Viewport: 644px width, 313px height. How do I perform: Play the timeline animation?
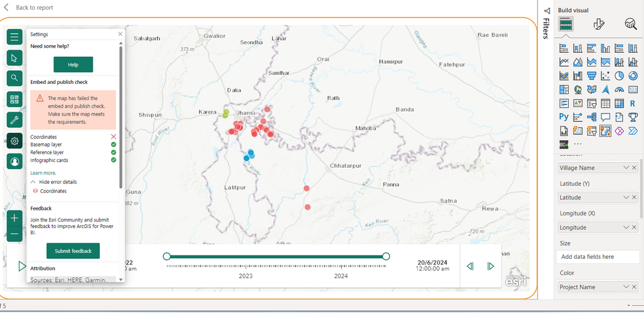(x=22, y=266)
